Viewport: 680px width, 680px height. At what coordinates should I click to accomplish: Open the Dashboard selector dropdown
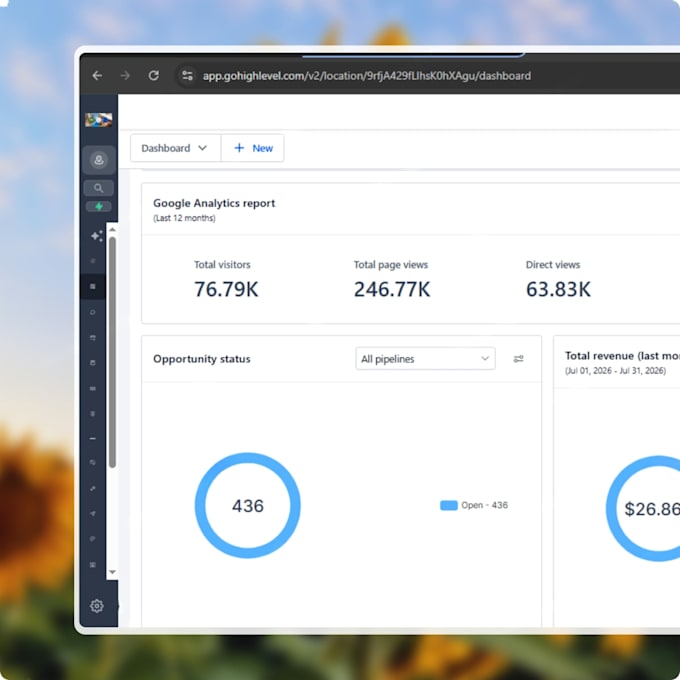tap(175, 148)
